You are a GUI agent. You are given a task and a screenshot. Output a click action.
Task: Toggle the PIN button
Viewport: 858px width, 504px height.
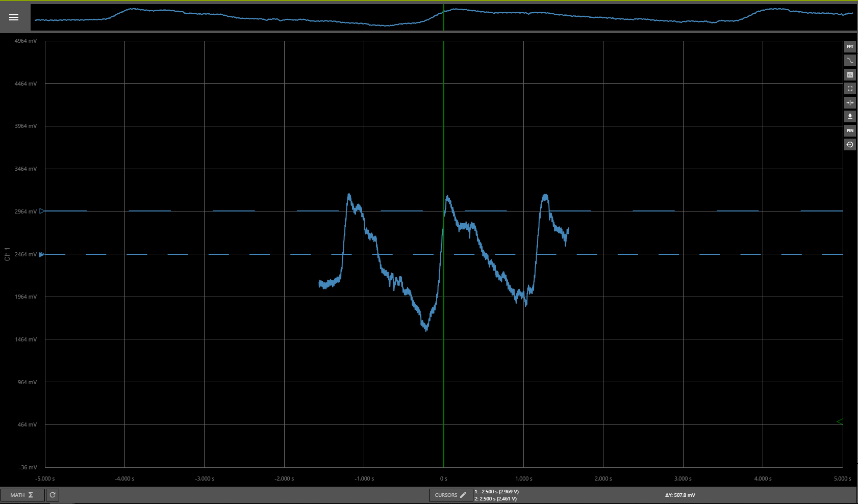pyautogui.click(x=850, y=130)
